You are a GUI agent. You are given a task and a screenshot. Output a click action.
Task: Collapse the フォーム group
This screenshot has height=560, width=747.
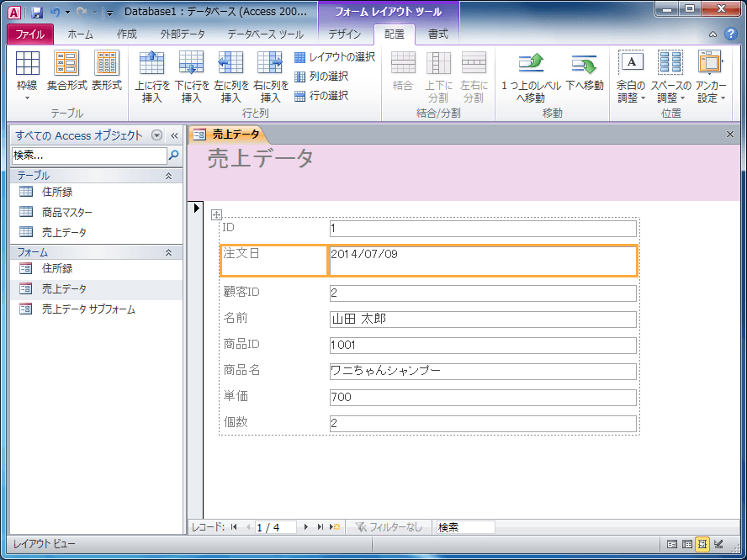168,252
